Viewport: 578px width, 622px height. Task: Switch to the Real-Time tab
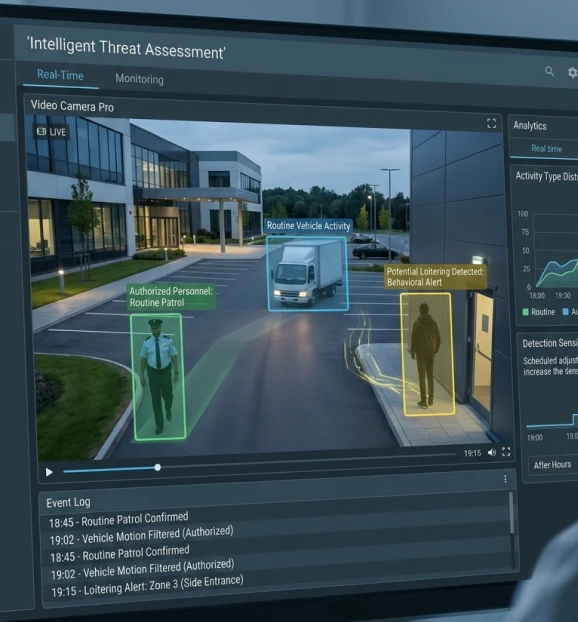[x=60, y=75]
